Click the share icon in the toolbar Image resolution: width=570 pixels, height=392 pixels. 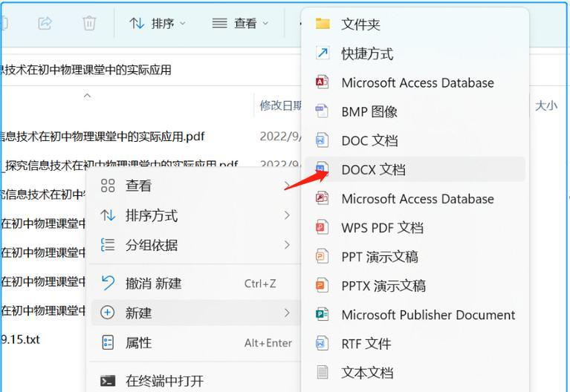click(x=45, y=24)
